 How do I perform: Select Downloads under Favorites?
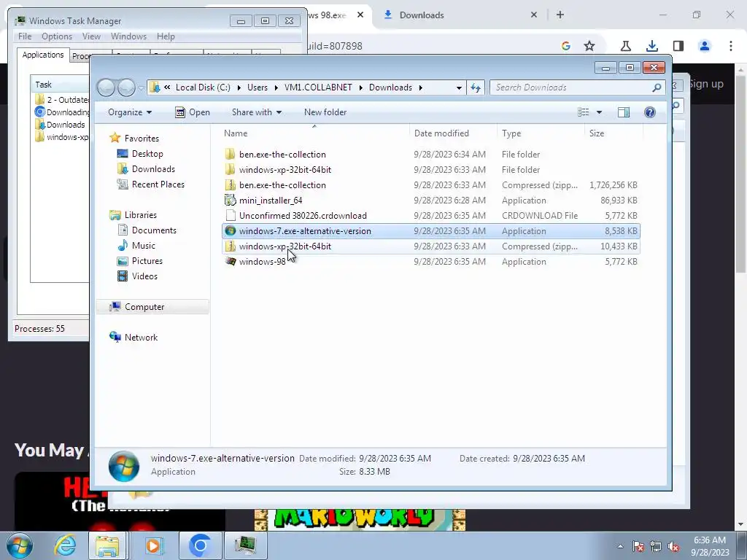pos(146,169)
